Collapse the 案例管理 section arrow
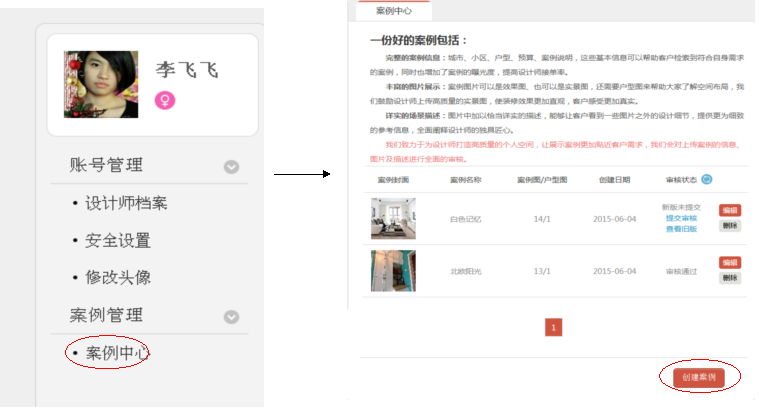This screenshot has height=413, width=759. pyautogui.click(x=231, y=317)
